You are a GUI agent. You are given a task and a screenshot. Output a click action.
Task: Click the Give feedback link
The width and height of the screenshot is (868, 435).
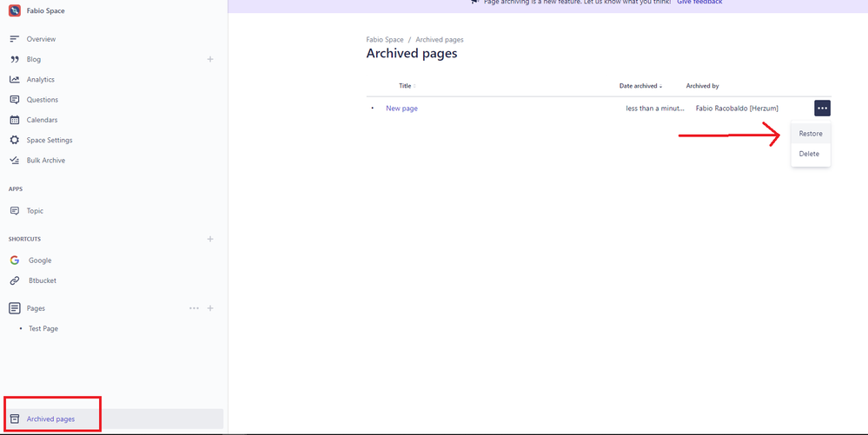tap(699, 3)
